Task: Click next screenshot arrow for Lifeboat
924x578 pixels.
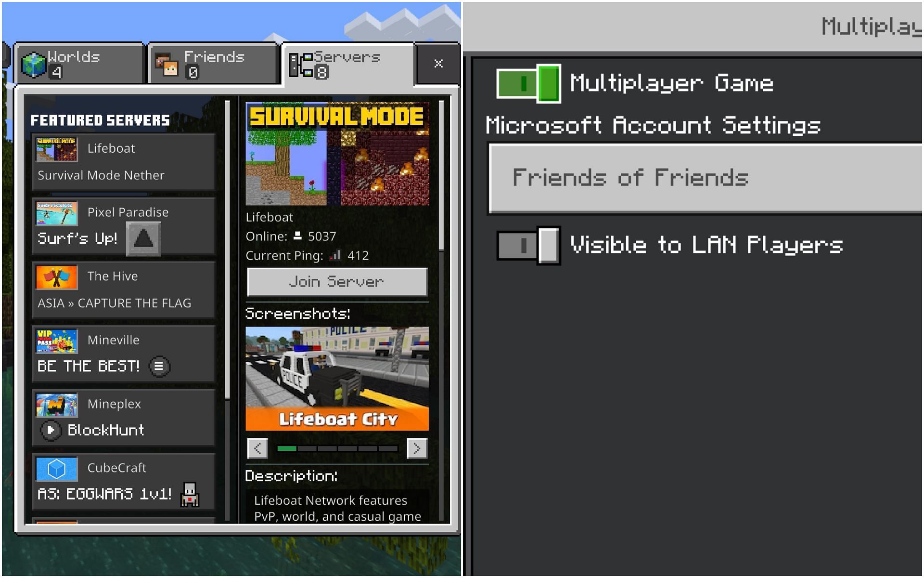Action: coord(417,447)
